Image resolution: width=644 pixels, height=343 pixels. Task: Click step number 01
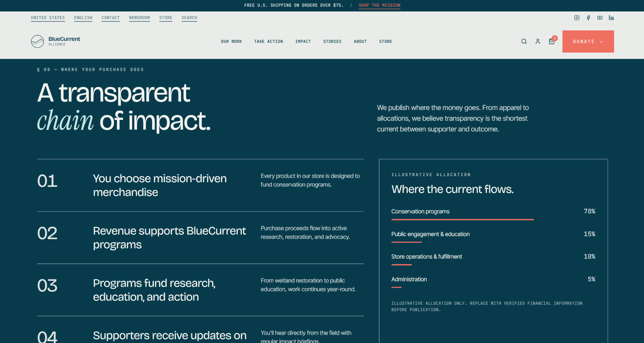point(47,181)
